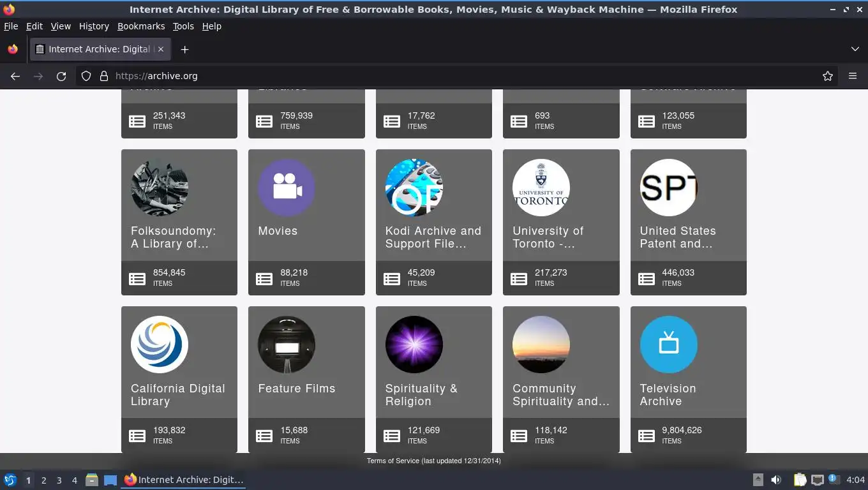Viewport: 868px width, 490px height.
Task: Open California Digital Library title link
Action: click(178, 395)
